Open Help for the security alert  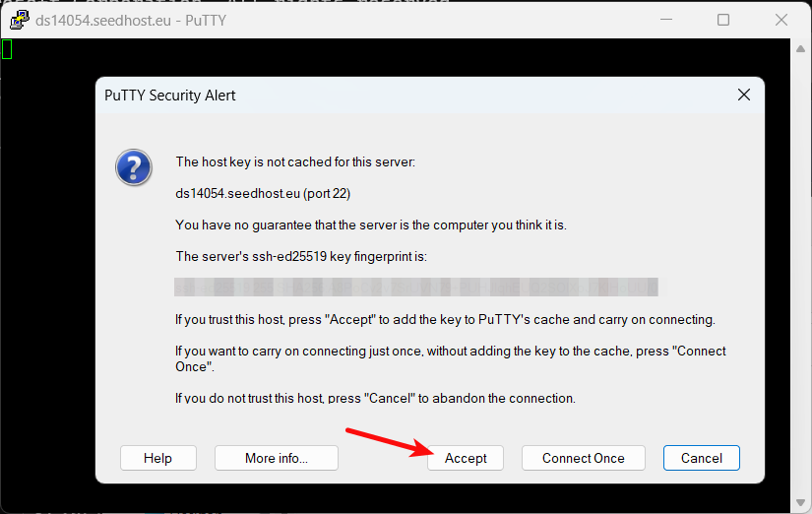pyautogui.click(x=157, y=458)
